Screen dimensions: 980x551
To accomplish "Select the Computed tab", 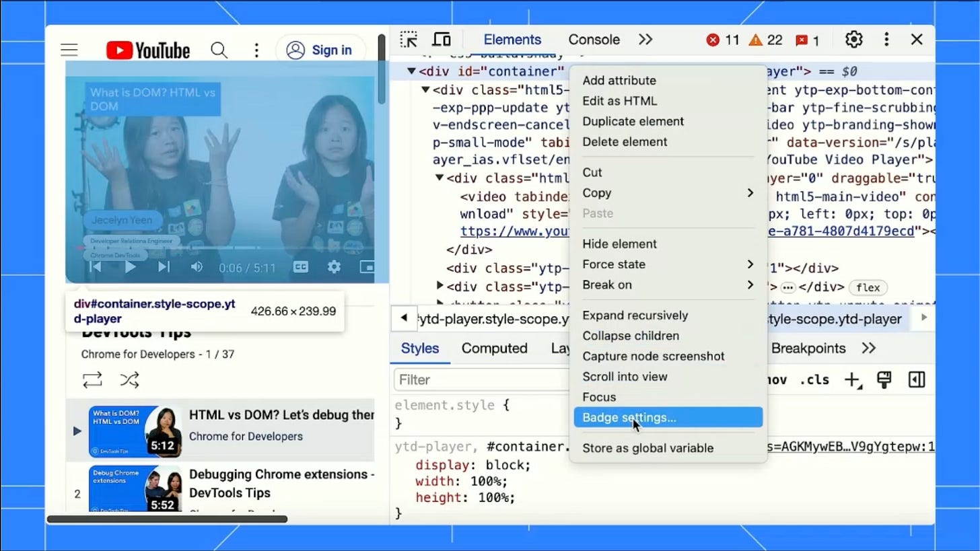I will click(x=494, y=348).
